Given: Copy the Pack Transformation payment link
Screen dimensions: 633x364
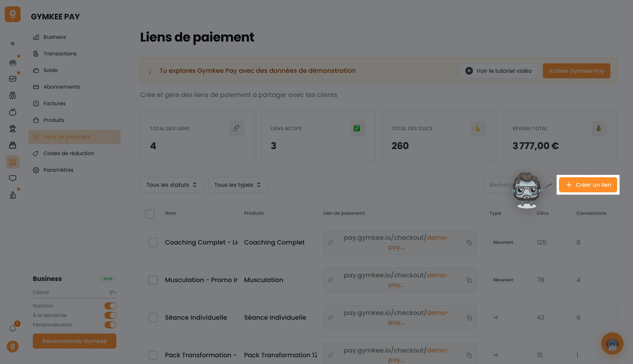Looking at the screenshot, I should tap(469, 355).
